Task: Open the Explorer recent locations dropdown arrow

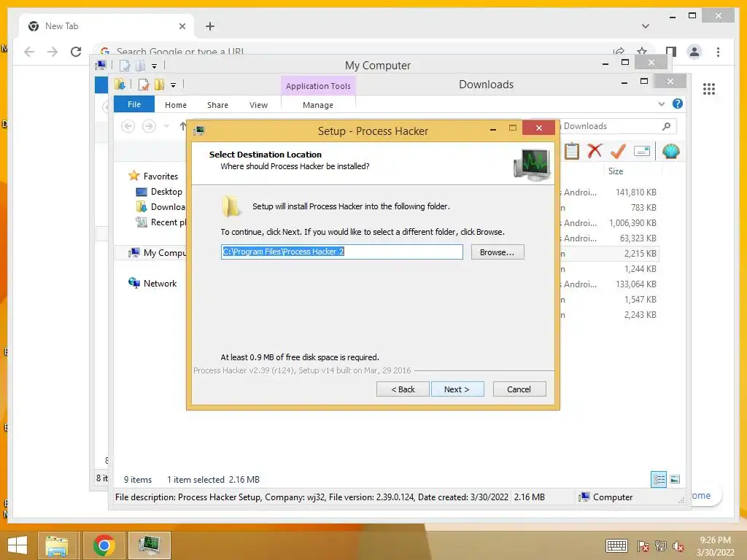Action: tap(166, 126)
